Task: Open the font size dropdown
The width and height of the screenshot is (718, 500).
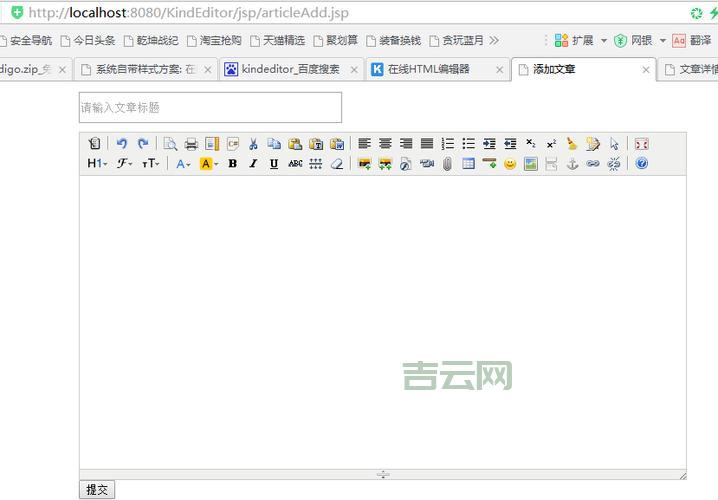Action: pyautogui.click(x=150, y=164)
